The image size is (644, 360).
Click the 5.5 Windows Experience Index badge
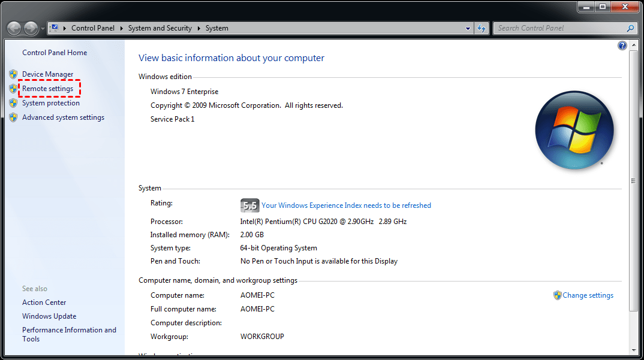point(249,205)
